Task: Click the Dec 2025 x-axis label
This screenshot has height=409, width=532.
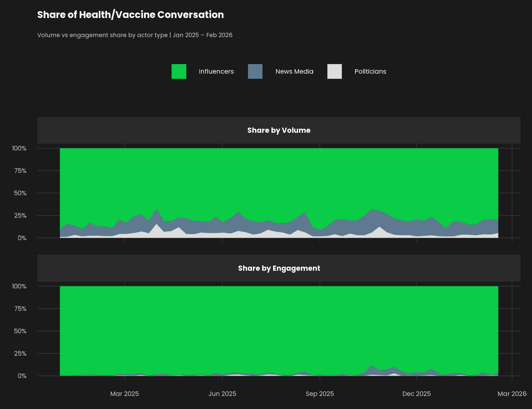Action: [416, 394]
